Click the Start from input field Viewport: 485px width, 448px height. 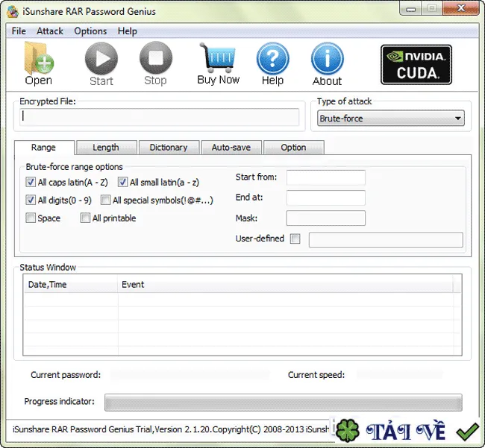tap(326, 177)
